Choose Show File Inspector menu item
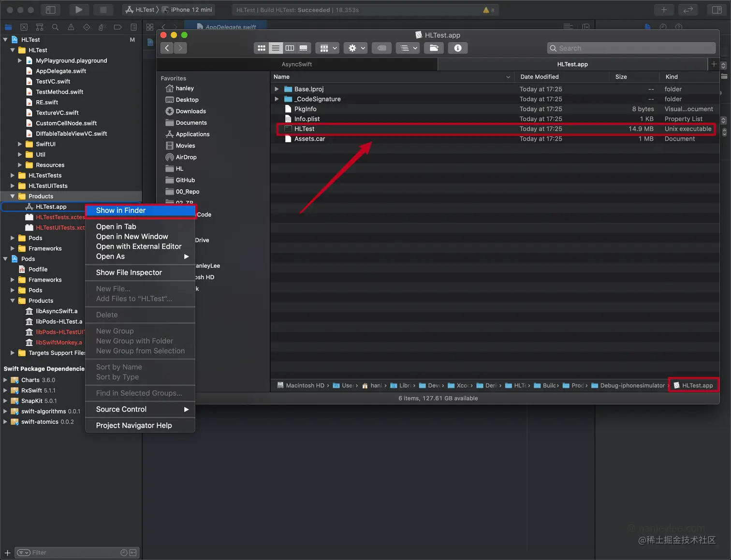 [x=140, y=273]
